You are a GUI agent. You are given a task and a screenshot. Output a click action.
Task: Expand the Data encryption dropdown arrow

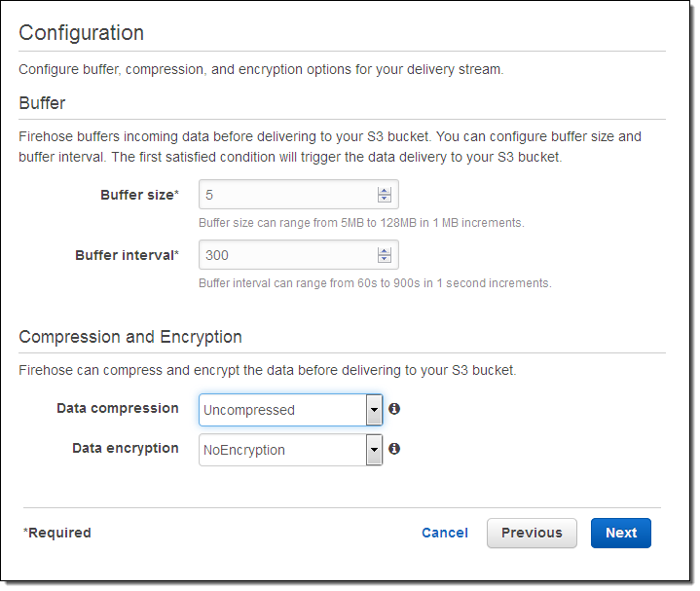click(x=374, y=450)
